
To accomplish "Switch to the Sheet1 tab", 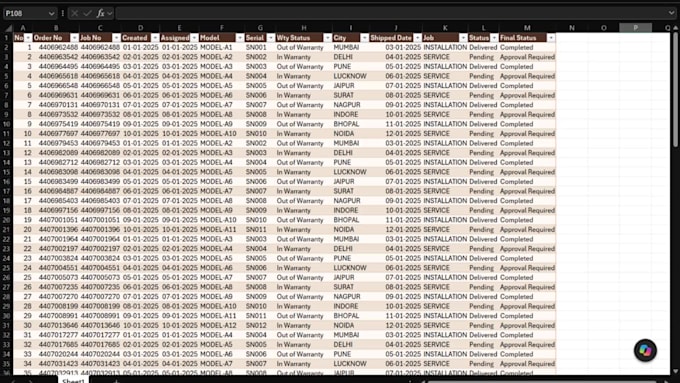I will 73,380.
